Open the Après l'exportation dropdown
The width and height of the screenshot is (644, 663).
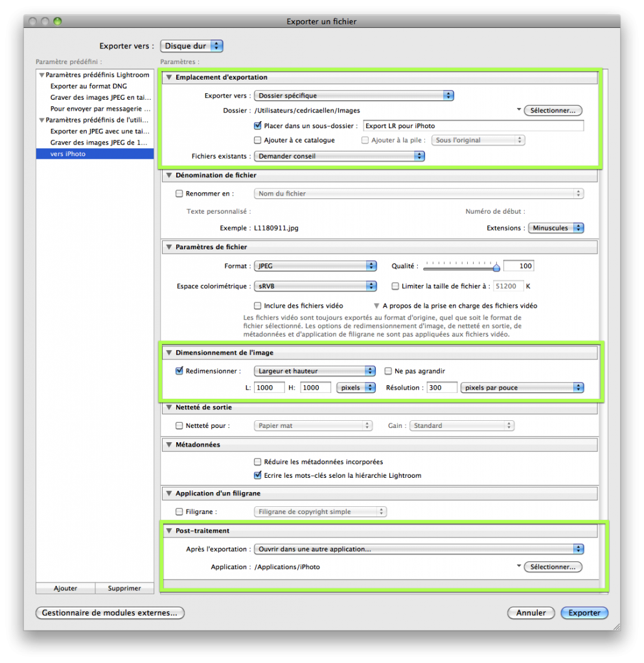[x=419, y=549]
